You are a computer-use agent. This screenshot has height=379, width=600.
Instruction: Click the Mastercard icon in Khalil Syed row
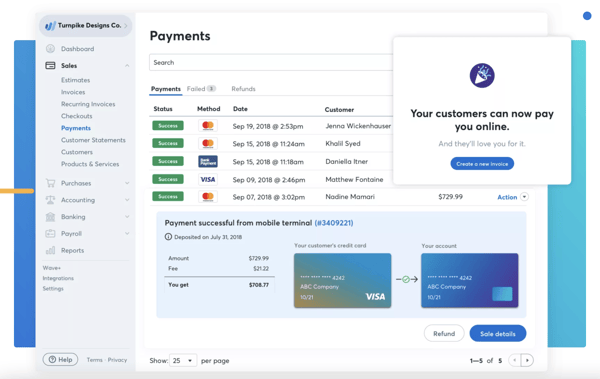pos(208,144)
